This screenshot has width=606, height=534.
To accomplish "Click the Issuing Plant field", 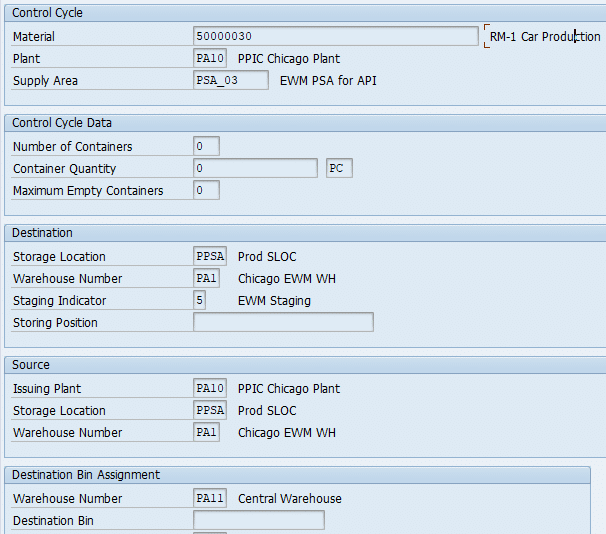I will click(210, 389).
